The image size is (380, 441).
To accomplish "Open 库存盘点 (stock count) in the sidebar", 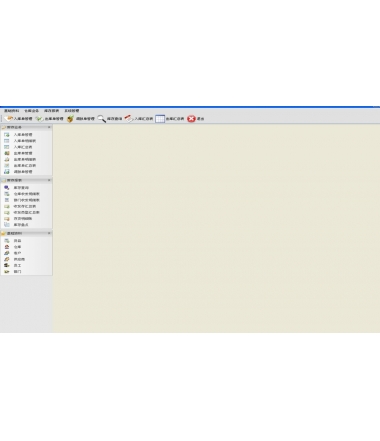I will pos(21,225).
